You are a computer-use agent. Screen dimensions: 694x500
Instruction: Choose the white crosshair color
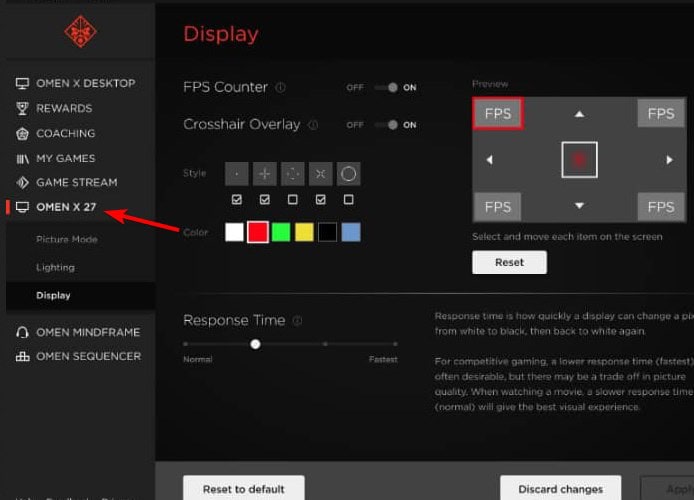pos(234,232)
